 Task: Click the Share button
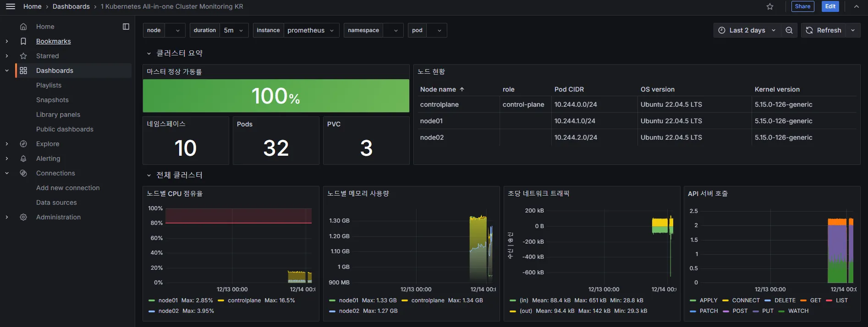802,6
